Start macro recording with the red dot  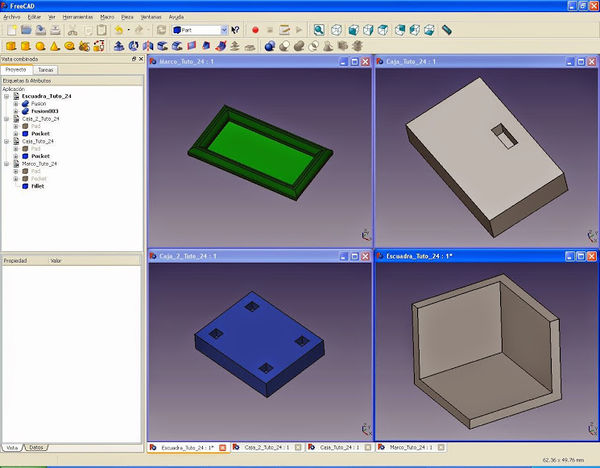pyautogui.click(x=255, y=30)
